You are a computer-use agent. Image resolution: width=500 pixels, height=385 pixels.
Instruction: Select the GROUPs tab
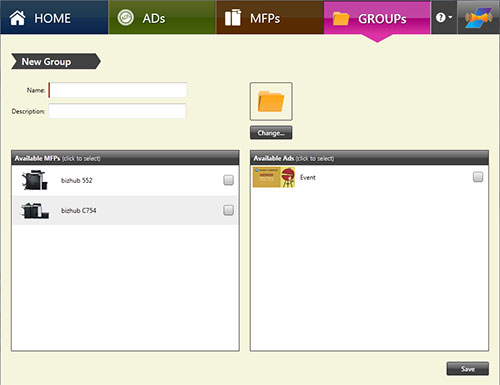(377, 18)
